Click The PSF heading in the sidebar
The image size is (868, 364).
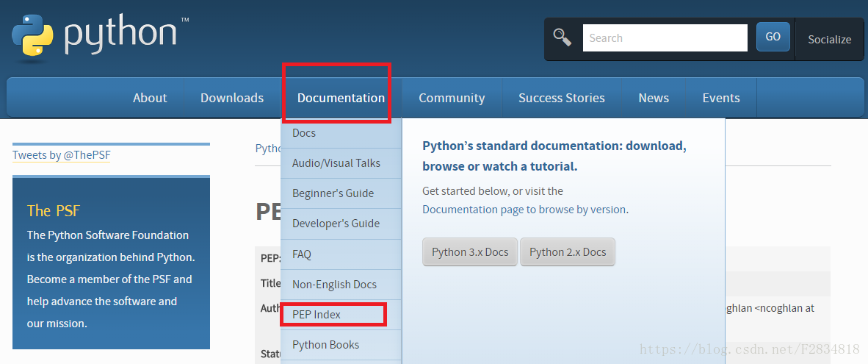[54, 210]
